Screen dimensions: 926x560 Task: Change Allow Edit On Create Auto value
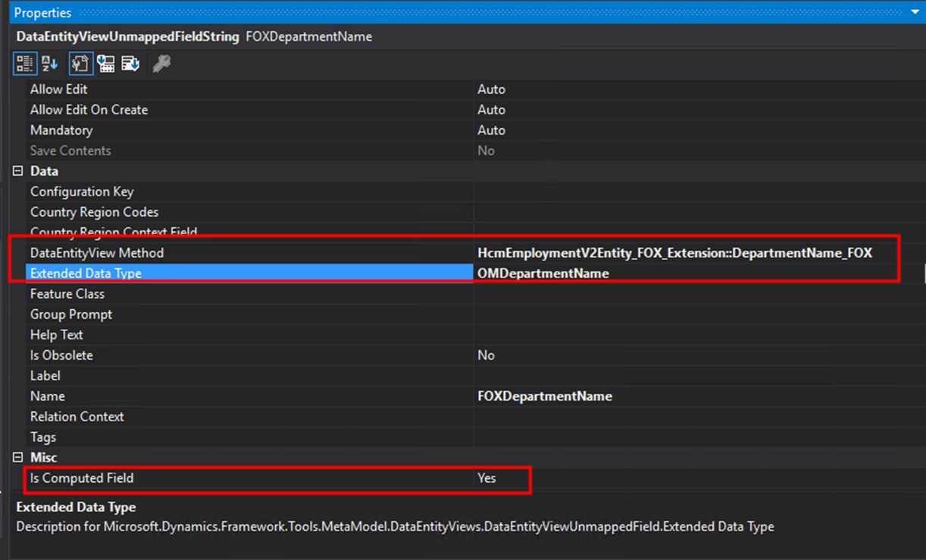(491, 110)
